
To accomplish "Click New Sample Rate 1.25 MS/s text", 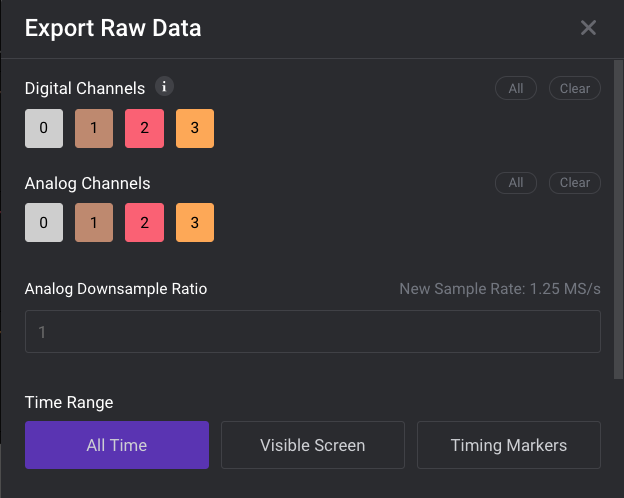I will click(x=500, y=289).
